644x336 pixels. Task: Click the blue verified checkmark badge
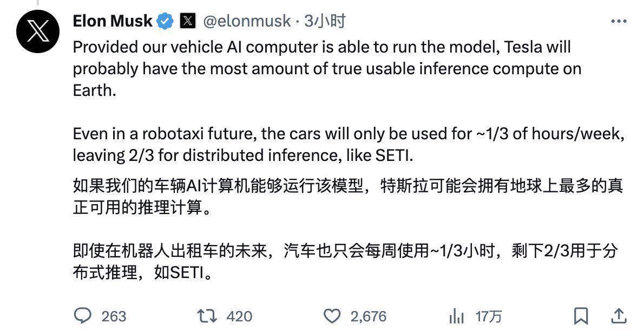[165, 22]
